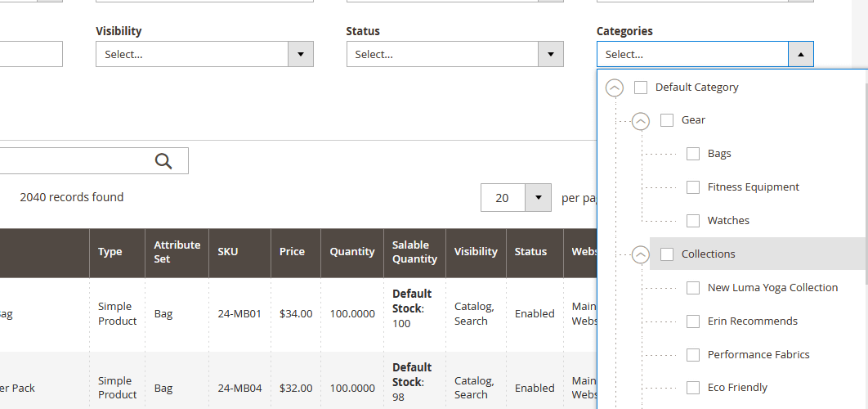
Task: Check the Collections category checkbox
Action: click(667, 254)
